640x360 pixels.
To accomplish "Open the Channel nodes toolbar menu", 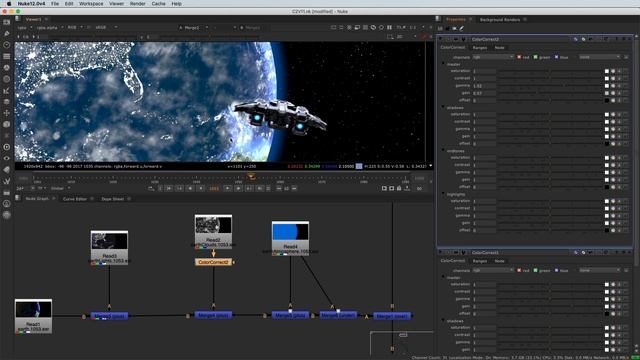I will [7, 56].
